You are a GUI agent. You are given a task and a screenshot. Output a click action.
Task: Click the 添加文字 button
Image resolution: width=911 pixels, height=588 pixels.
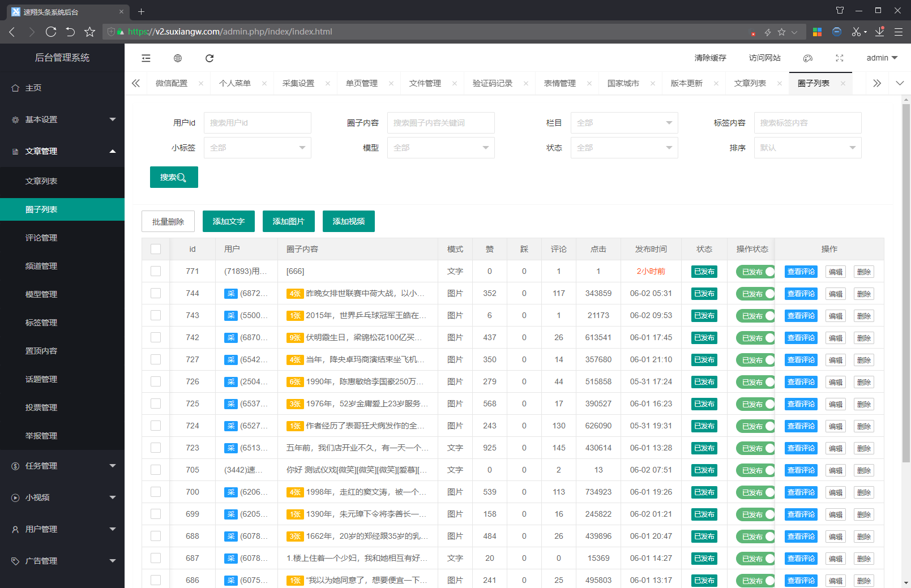tap(229, 221)
